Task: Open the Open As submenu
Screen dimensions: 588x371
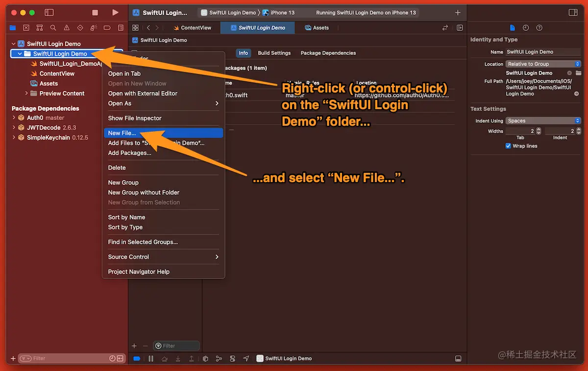Action: pyautogui.click(x=163, y=103)
